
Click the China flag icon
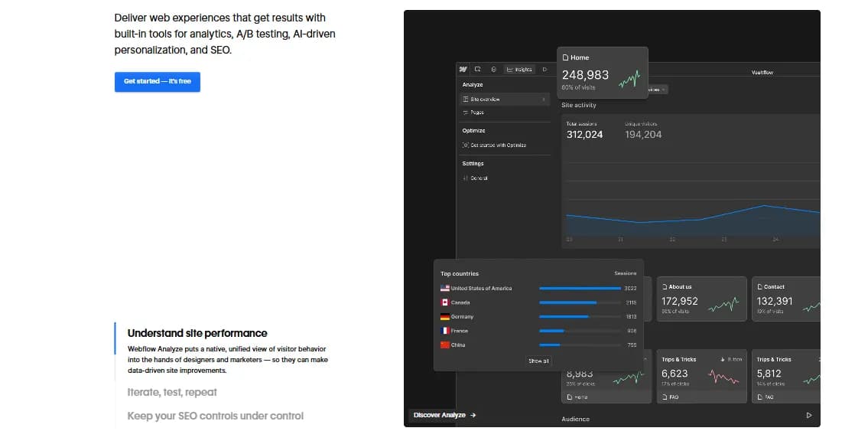click(444, 345)
